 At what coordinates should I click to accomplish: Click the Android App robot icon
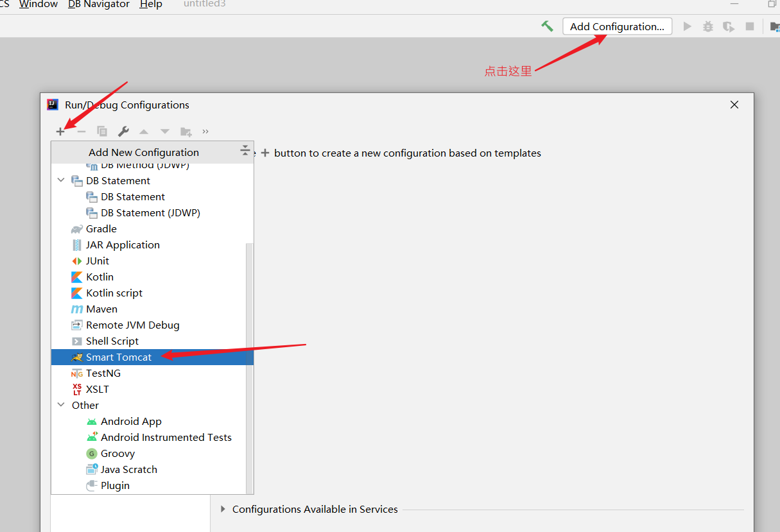pyautogui.click(x=92, y=422)
